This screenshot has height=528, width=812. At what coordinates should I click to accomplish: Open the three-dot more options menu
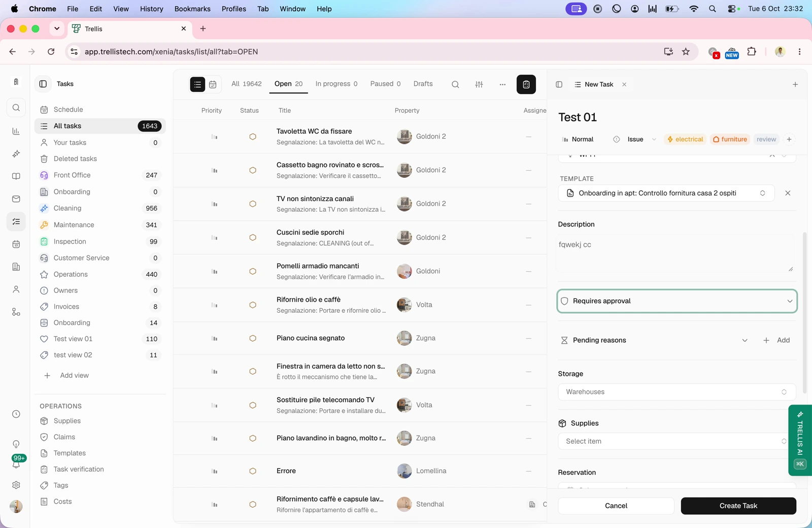point(502,84)
